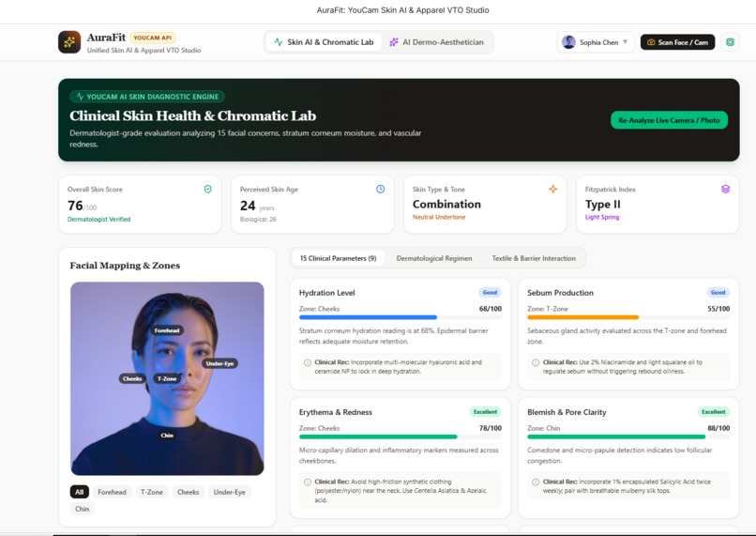Click the Scan Face / Cam button
Image resolution: width=756 pixels, height=536 pixels.
click(677, 42)
